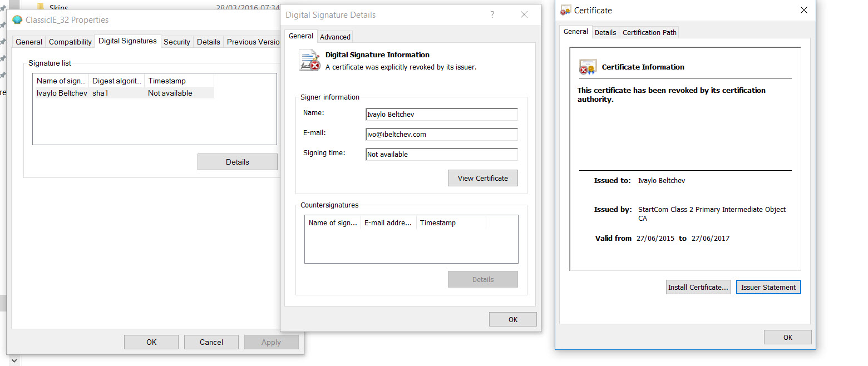Switch to the Security tab
This screenshot has height=366, width=868.
(x=177, y=42)
